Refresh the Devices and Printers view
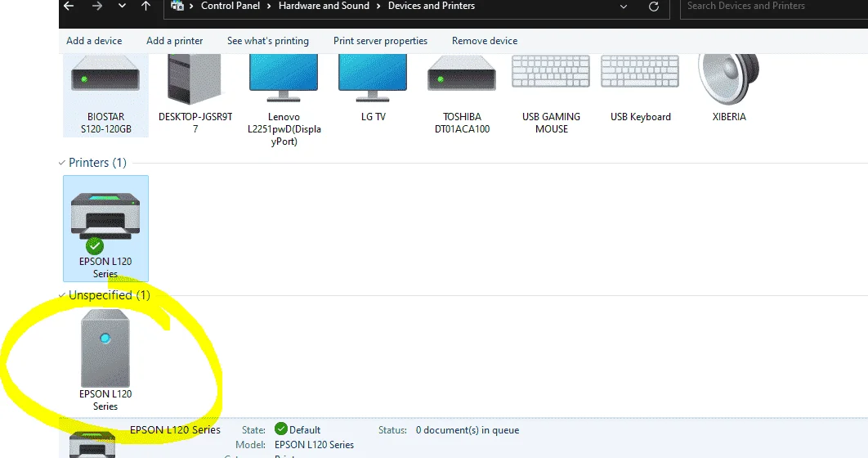Viewport: 868px width, 458px height. pos(654,7)
